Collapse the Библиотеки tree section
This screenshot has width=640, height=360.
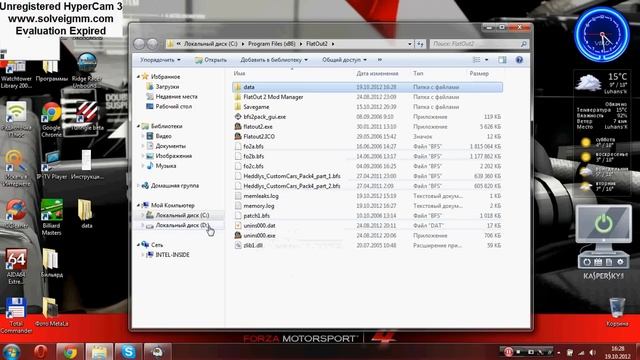[x=138, y=126]
